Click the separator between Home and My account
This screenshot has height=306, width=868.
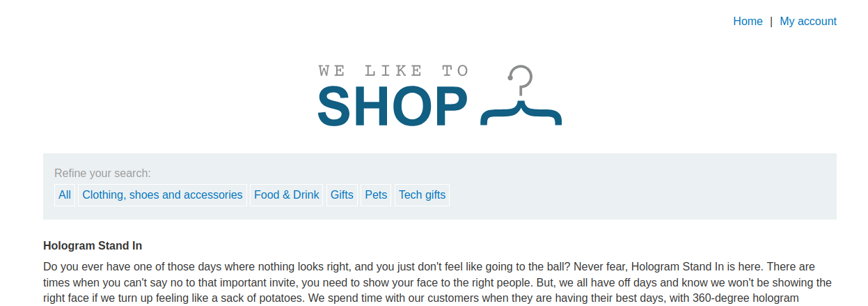(x=771, y=22)
